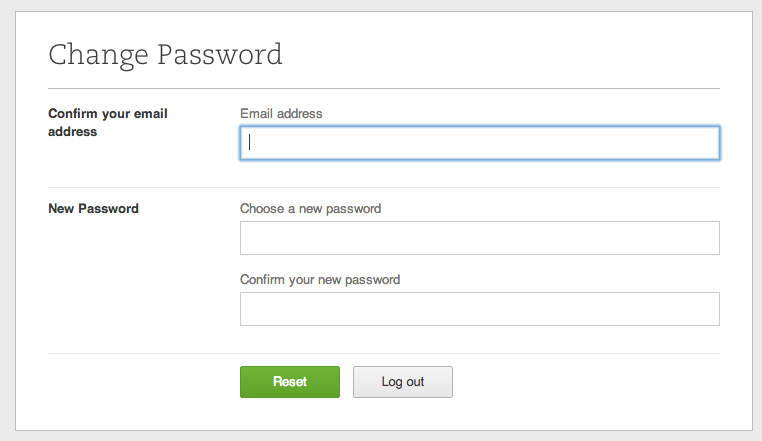Click the 'Change Password' page heading

pos(165,54)
